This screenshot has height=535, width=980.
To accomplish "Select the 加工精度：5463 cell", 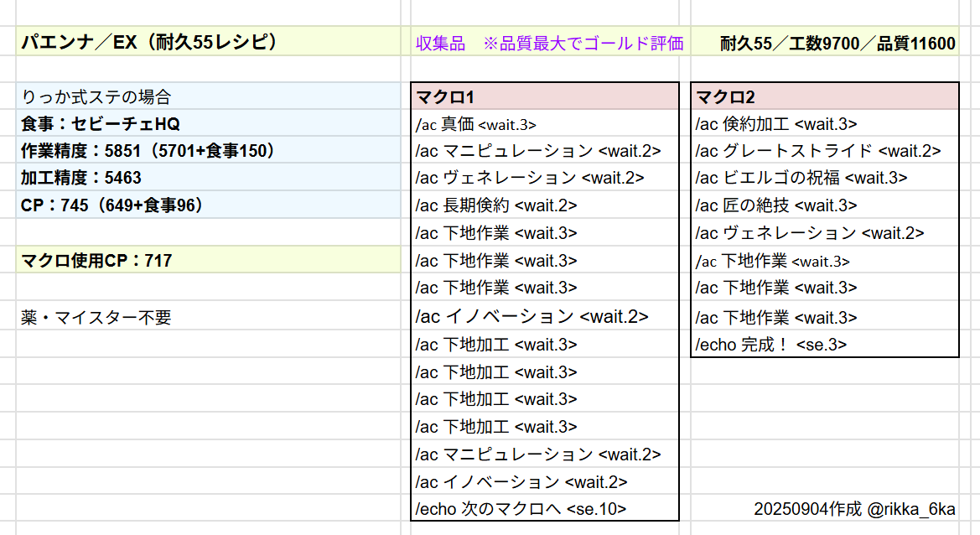I will tap(81, 178).
